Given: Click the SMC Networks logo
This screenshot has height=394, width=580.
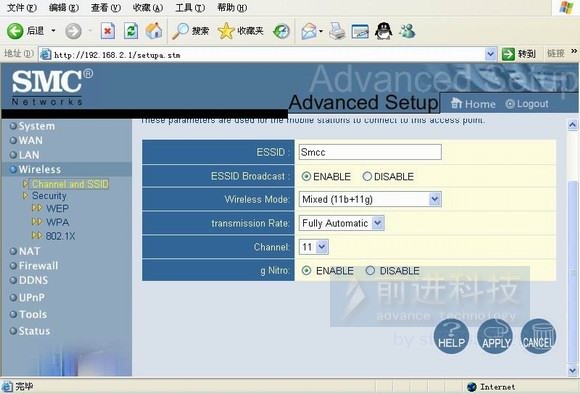Looking at the screenshot, I should tap(52, 87).
